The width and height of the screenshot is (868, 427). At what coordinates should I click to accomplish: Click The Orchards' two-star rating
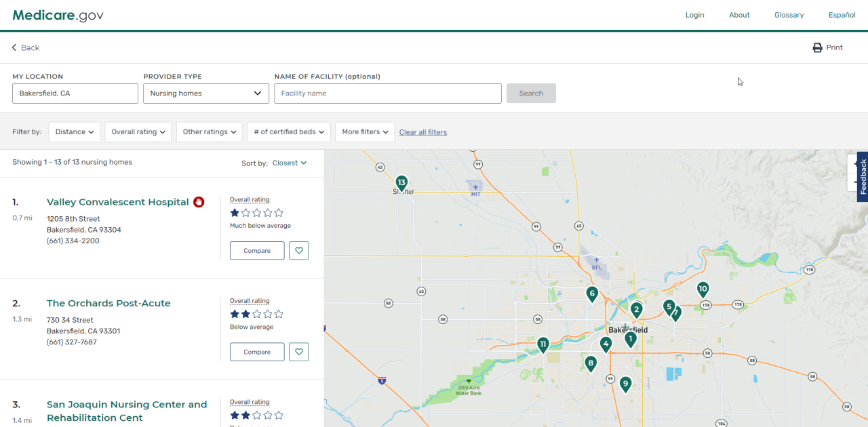coord(257,314)
